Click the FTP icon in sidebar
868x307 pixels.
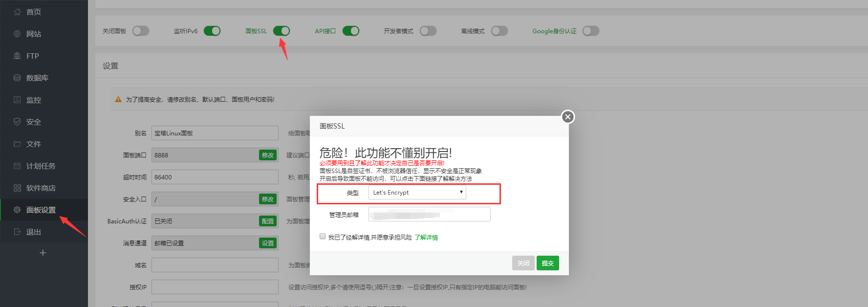pos(17,56)
